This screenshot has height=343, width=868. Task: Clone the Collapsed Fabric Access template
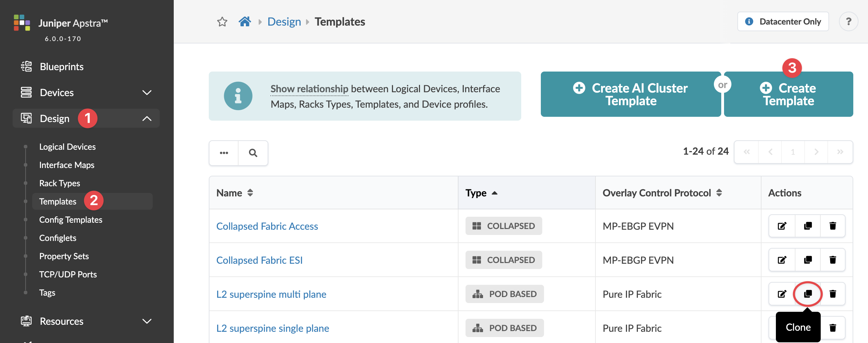click(x=808, y=226)
